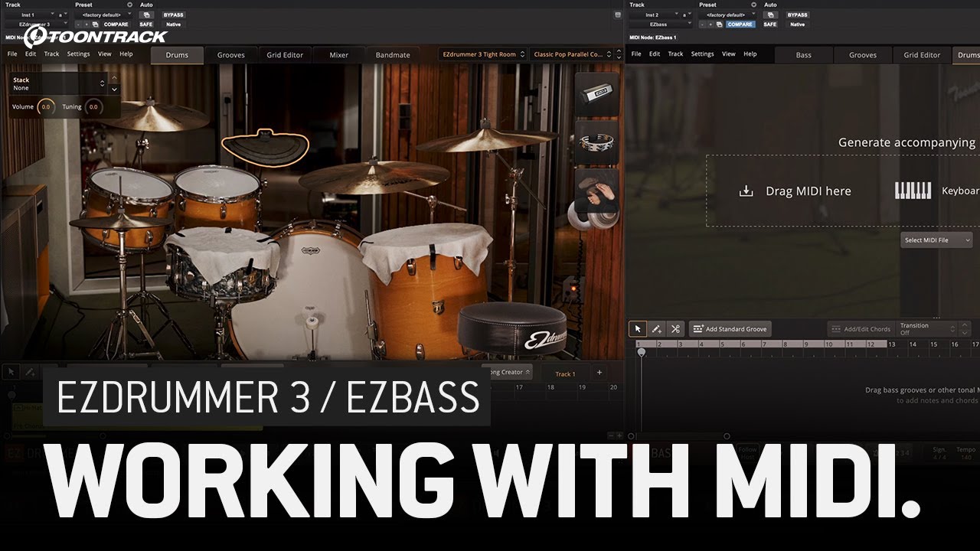
Task: Click the shaker percussion thumbnail
Action: [596, 94]
